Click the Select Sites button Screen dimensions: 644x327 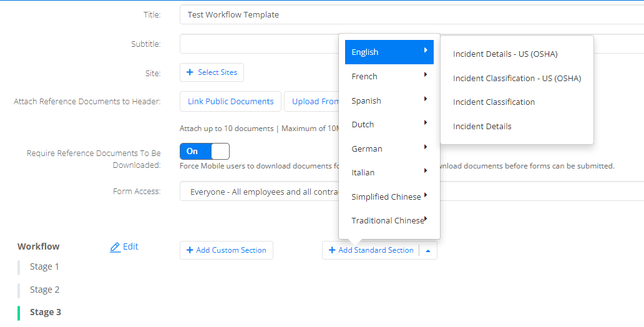212,72
